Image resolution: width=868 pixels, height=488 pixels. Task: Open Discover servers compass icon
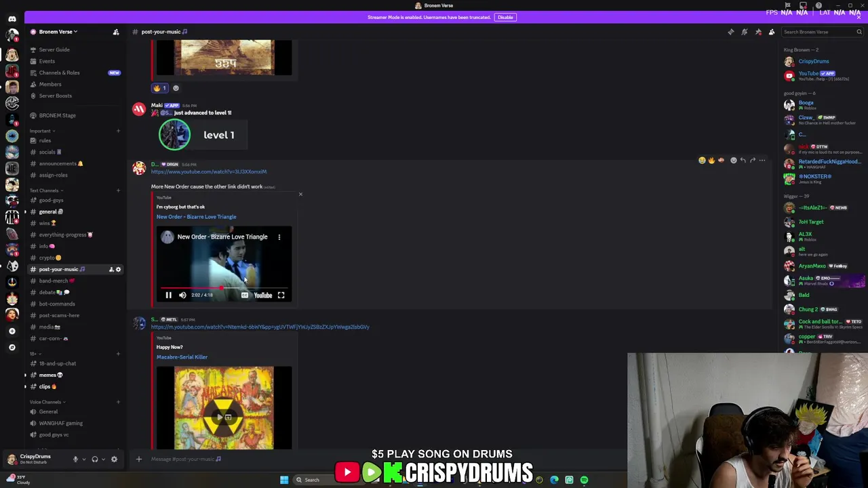pos(12,347)
